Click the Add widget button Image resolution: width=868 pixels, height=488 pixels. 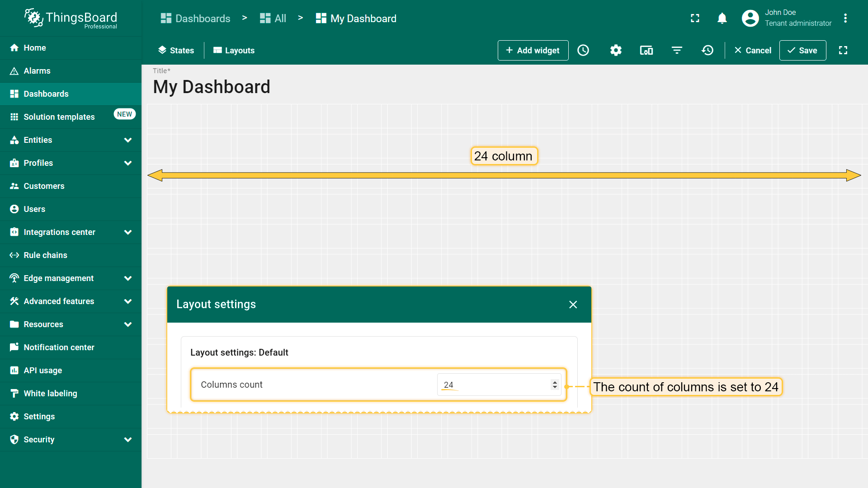533,50
